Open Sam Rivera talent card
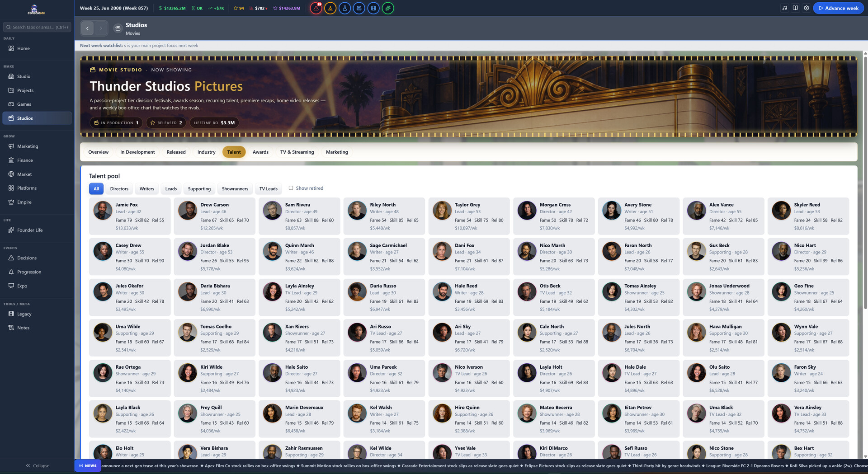 (x=299, y=216)
